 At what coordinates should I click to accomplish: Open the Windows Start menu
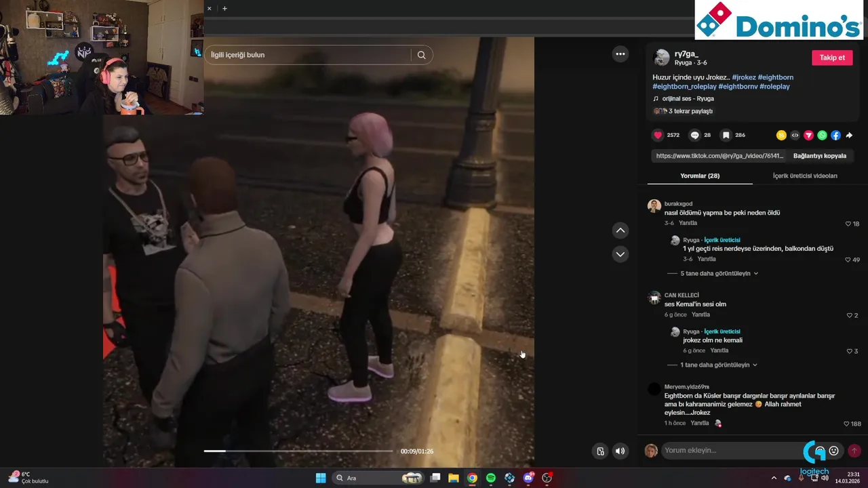click(321, 478)
